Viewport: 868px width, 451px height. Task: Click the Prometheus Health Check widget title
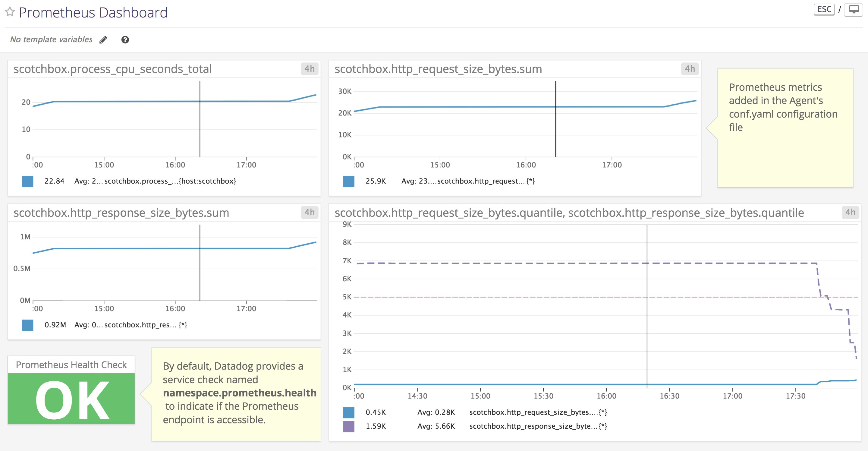(71, 365)
